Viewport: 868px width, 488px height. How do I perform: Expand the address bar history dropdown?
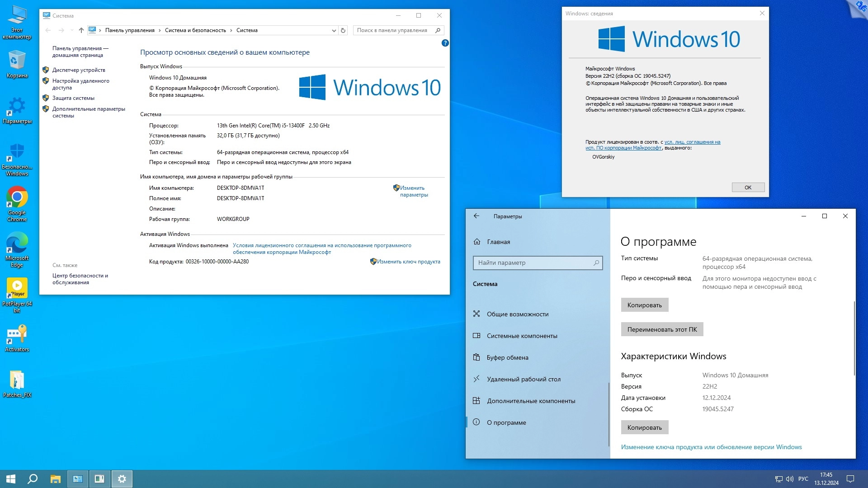(334, 30)
